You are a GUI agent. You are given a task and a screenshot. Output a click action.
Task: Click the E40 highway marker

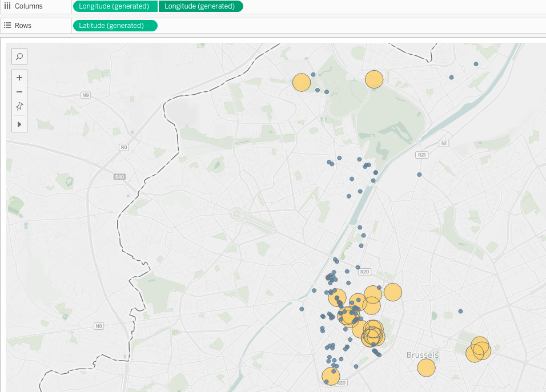point(119,177)
